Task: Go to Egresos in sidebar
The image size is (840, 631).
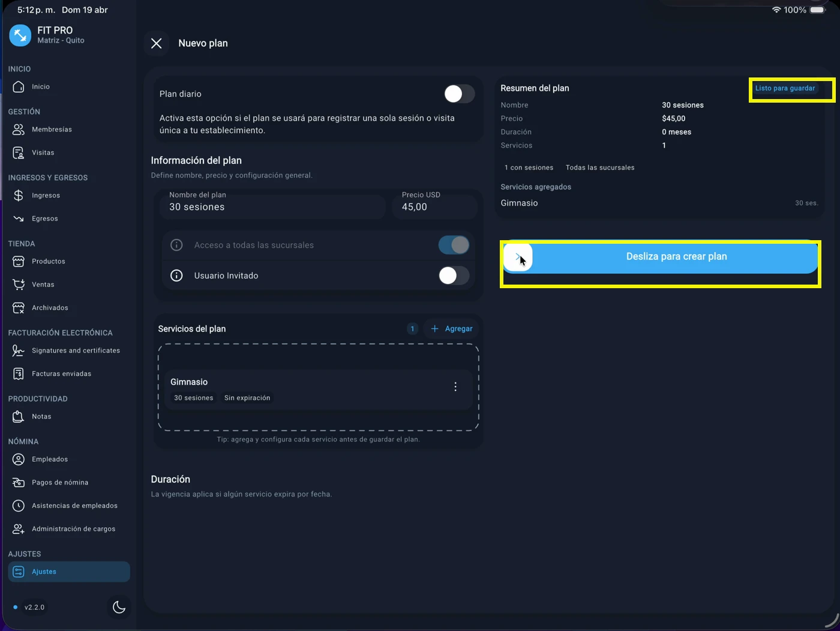Action: 44,219
